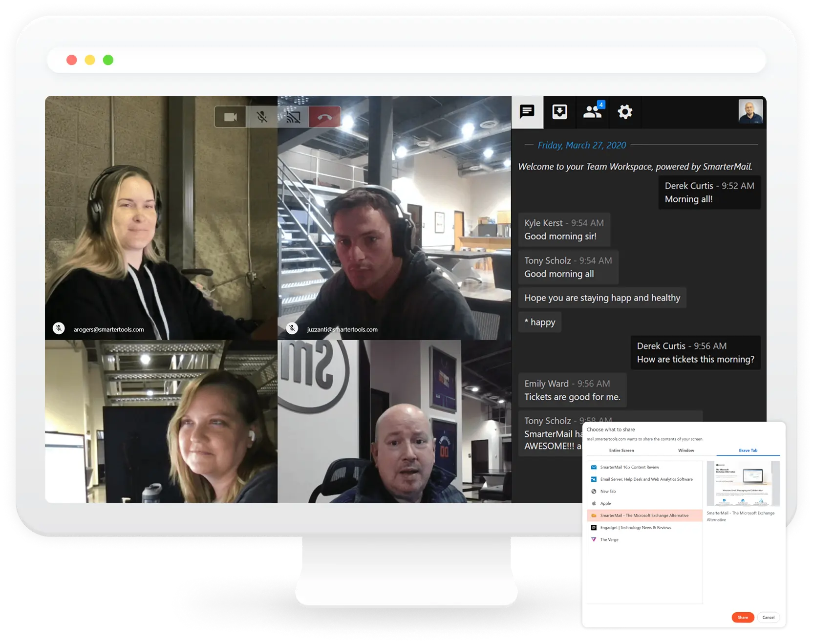
Task: Mute the microphone in call controls
Action: [x=262, y=117]
